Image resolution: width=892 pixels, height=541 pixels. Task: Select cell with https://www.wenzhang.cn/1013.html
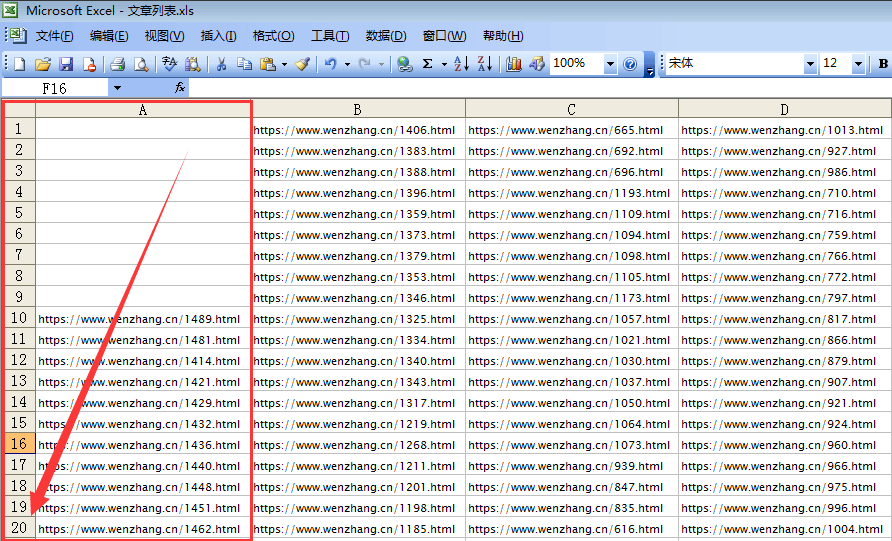pyautogui.click(x=784, y=130)
